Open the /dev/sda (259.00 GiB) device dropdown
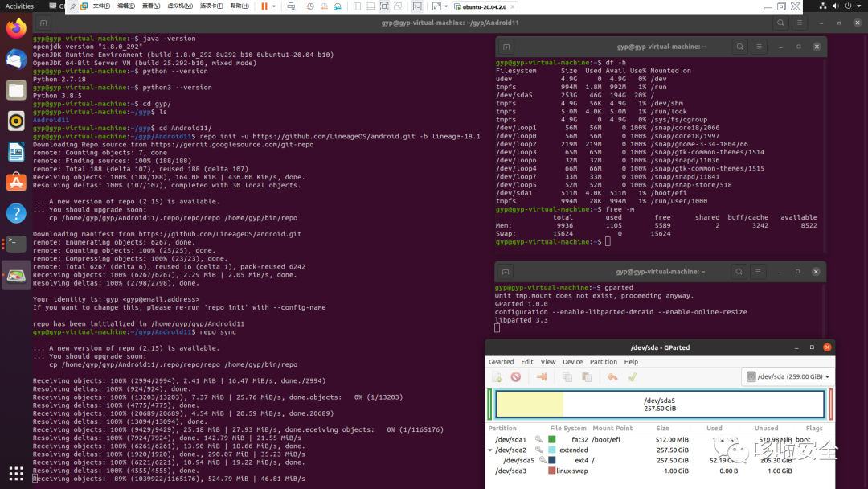The height and width of the screenshot is (489, 868). tap(788, 376)
